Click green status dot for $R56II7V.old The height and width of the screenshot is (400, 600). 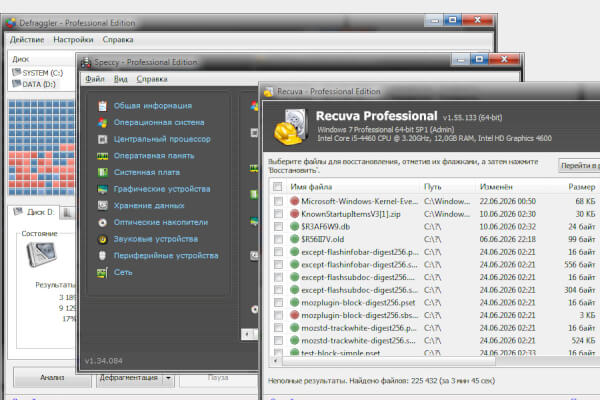pyautogui.click(x=294, y=239)
